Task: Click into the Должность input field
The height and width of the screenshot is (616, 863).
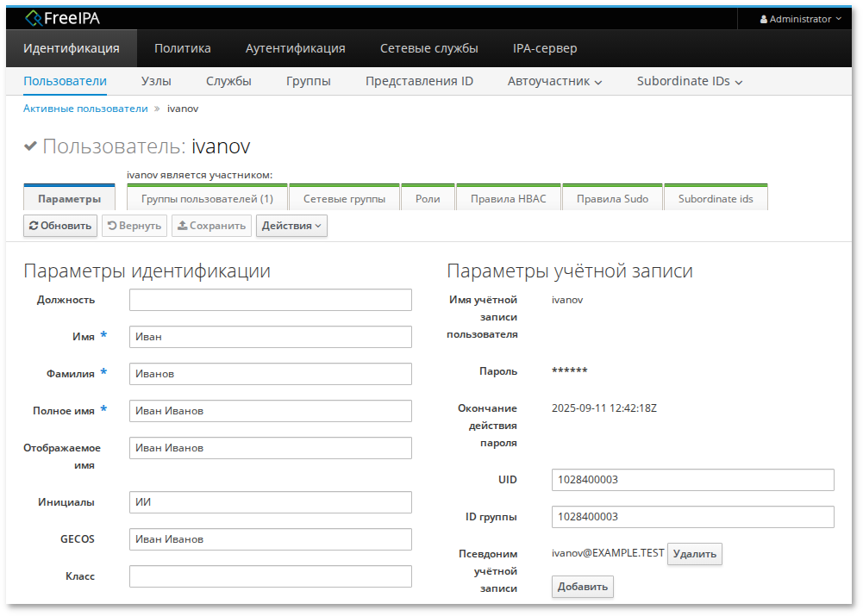Action: [270, 300]
